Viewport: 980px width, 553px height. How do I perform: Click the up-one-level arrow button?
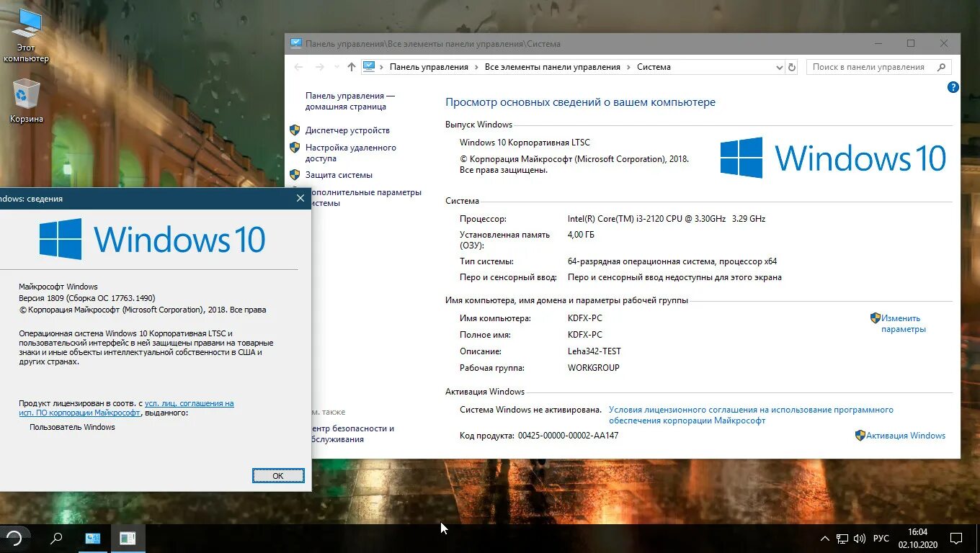click(x=352, y=67)
